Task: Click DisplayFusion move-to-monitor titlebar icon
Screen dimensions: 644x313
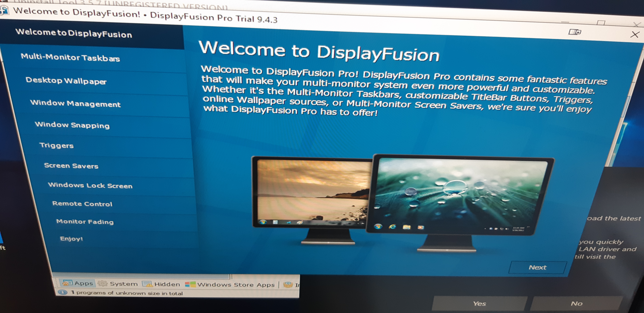Action: (574, 32)
